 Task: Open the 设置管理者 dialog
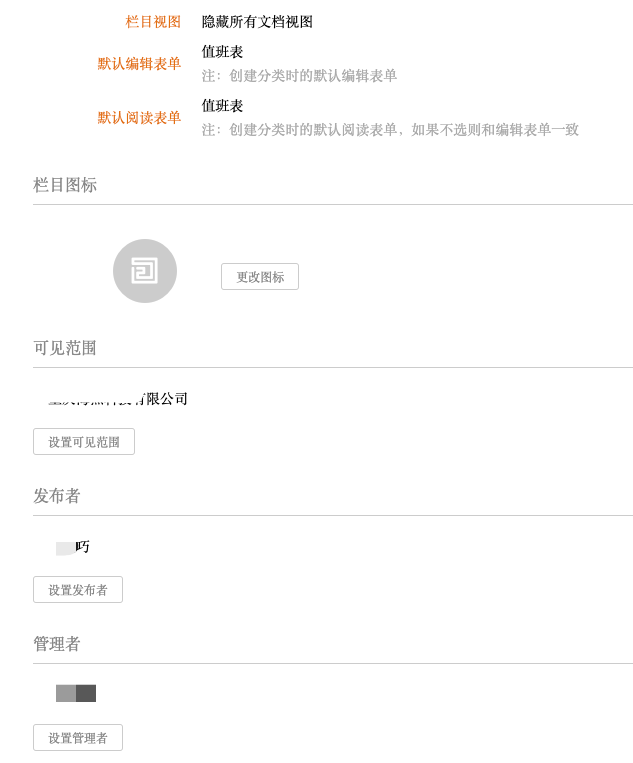[x=78, y=738]
